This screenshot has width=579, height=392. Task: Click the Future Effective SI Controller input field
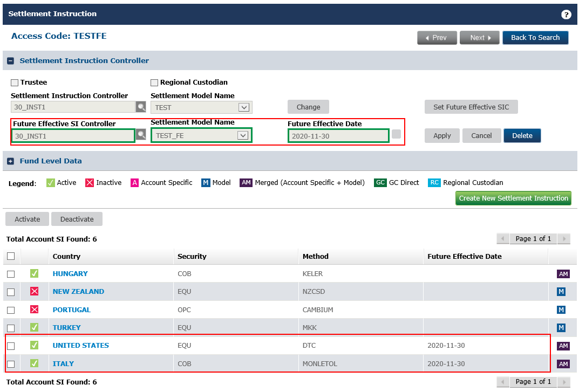[x=73, y=136]
